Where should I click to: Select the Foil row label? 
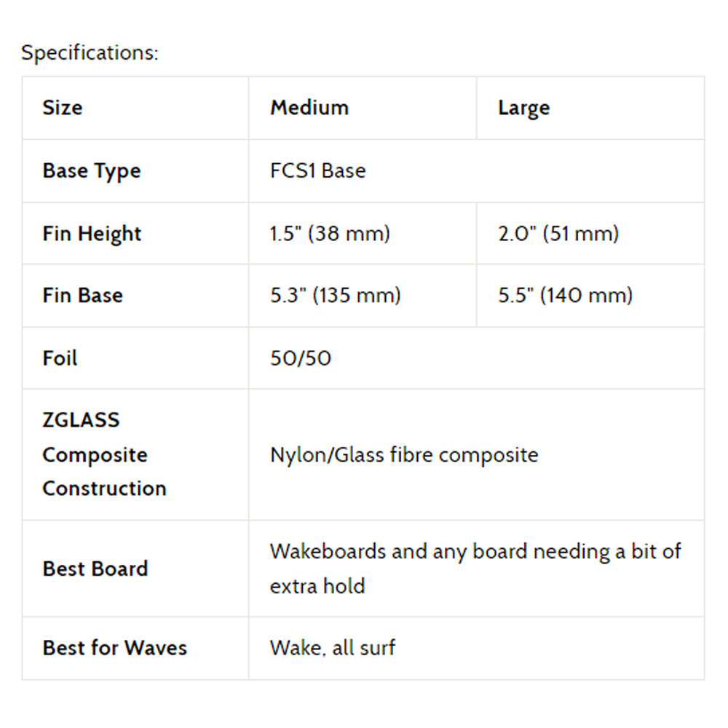60,358
